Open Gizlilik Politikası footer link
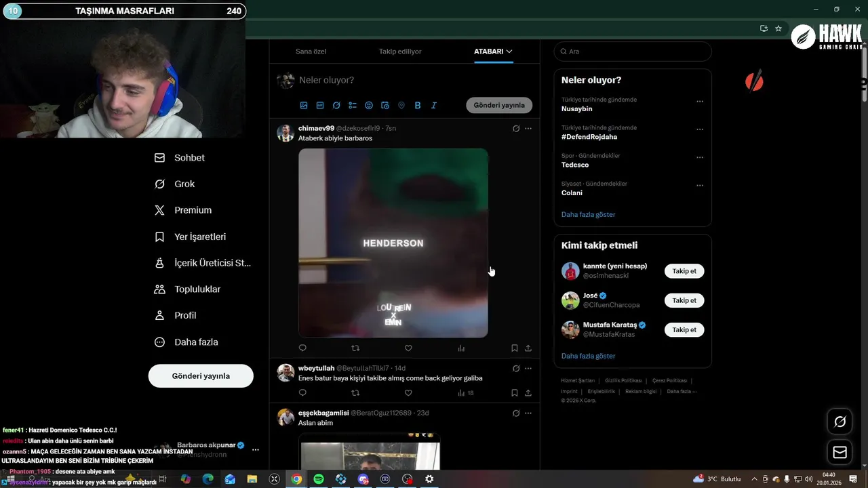This screenshot has height=488, width=868. (x=623, y=381)
